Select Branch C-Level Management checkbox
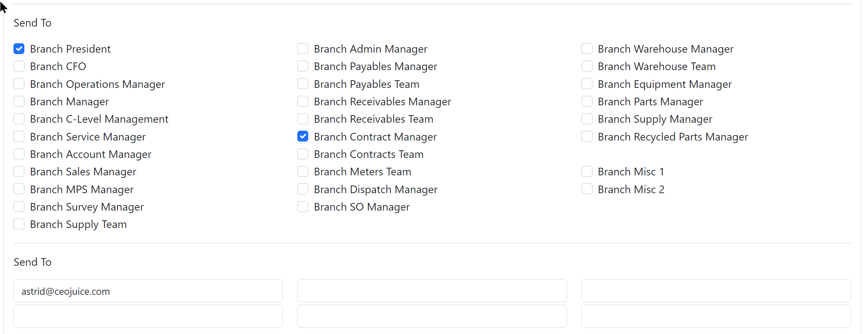This screenshot has width=868, height=334. point(19,119)
